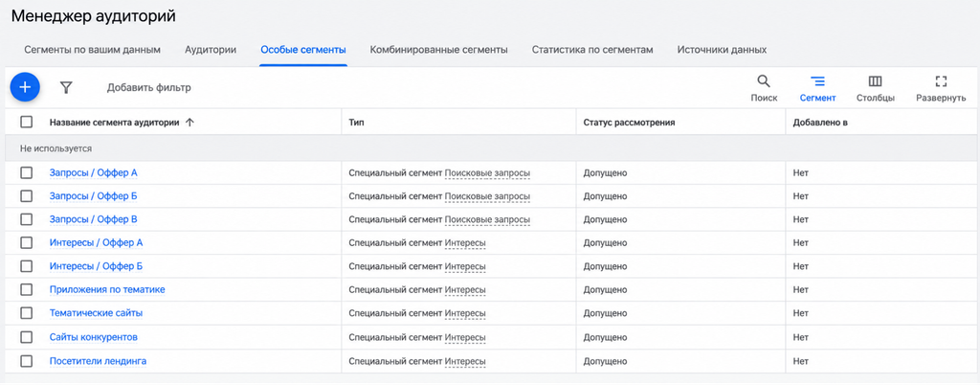Open the Приложения по тематике segment link
This screenshot has height=385, width=980.
tap(107, 289)
